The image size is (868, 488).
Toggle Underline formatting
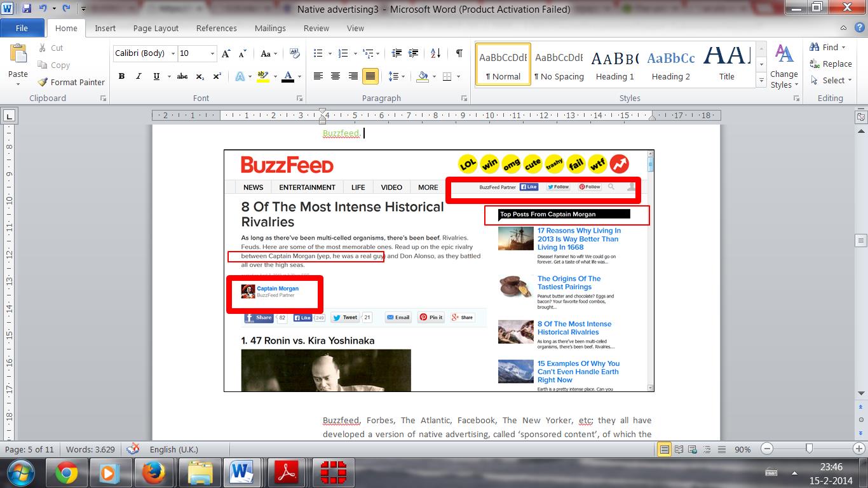point(156,76)
